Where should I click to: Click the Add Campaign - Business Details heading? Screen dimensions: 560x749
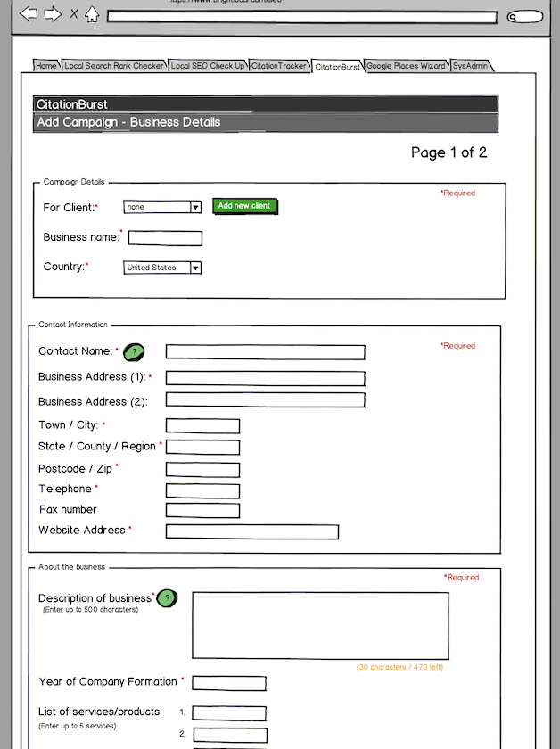tap(128, 122)
